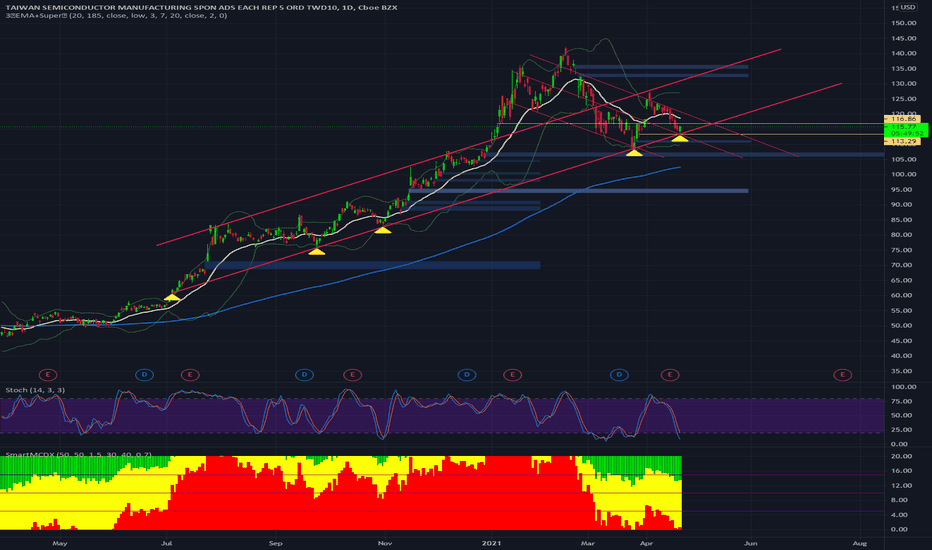Viewport: 932px width, 550px height.
Task: Click the Jun label on the time axis
Action: click(x=751, y=543)
